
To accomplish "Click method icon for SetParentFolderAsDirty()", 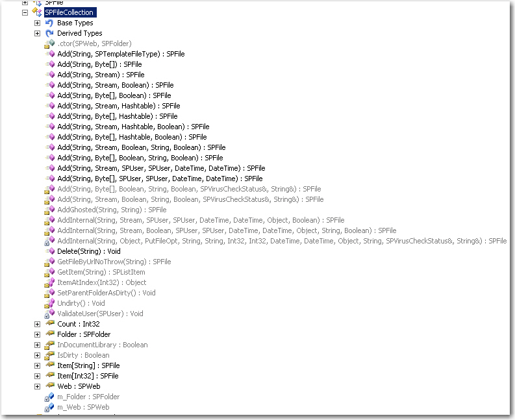I will tap(49, 293).
